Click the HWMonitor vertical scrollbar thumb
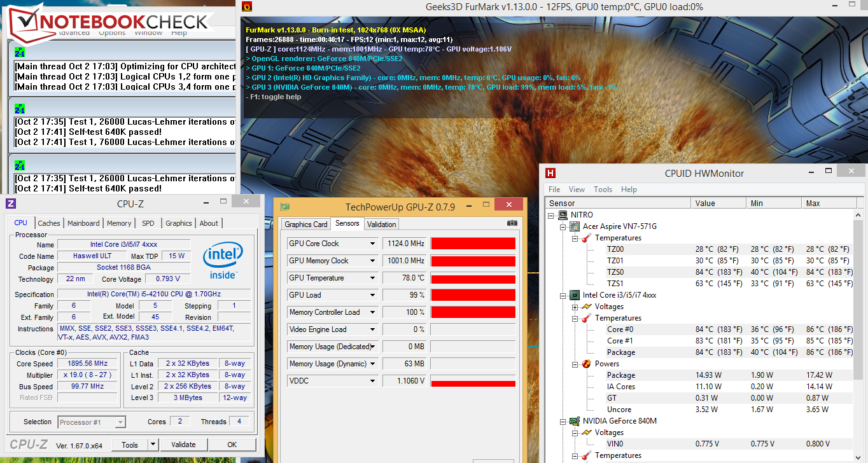The height and width of the screenshot is (463, 868). (859, 300)
